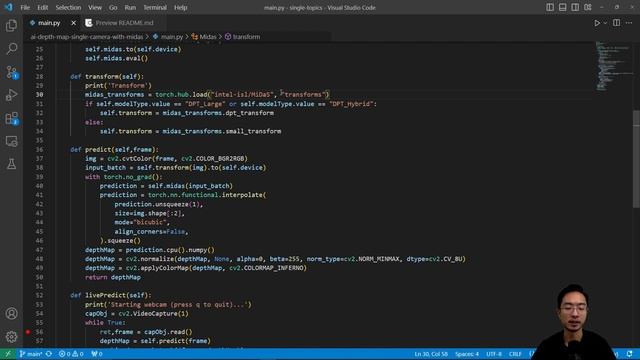Image resolution: width=640 pixels, height=360 pixels.
Task: Open the Accounts menu icon
Action: pyautogui.click(x=11, y=313)
